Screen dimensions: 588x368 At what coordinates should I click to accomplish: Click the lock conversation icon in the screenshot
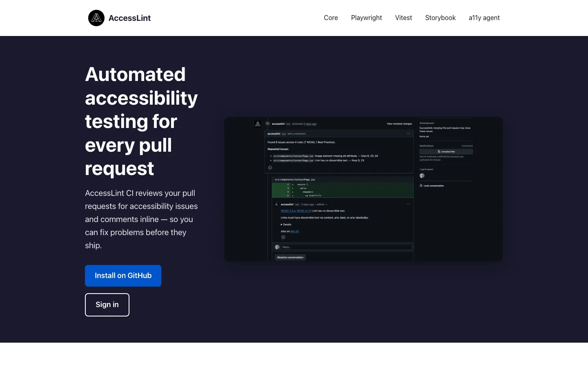421,186
